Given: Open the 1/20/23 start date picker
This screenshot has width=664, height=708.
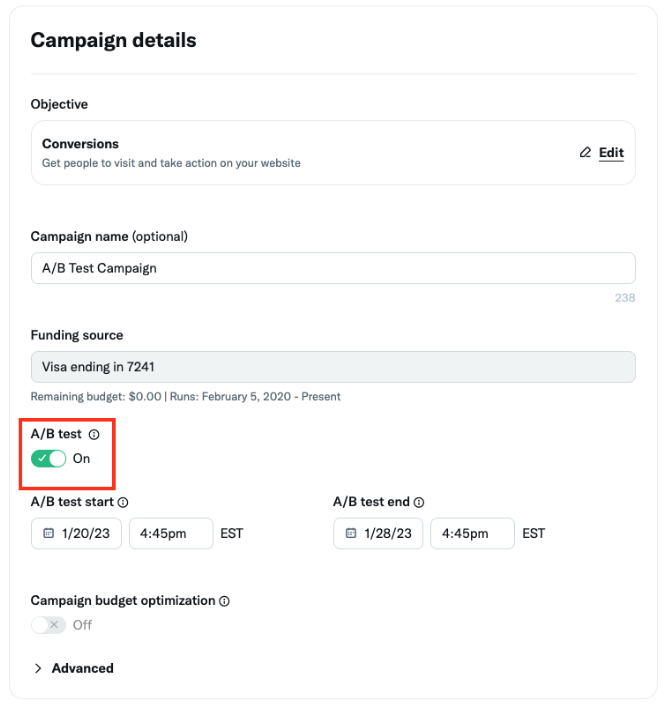Looking at the screenshot, I should click(76, 533).
